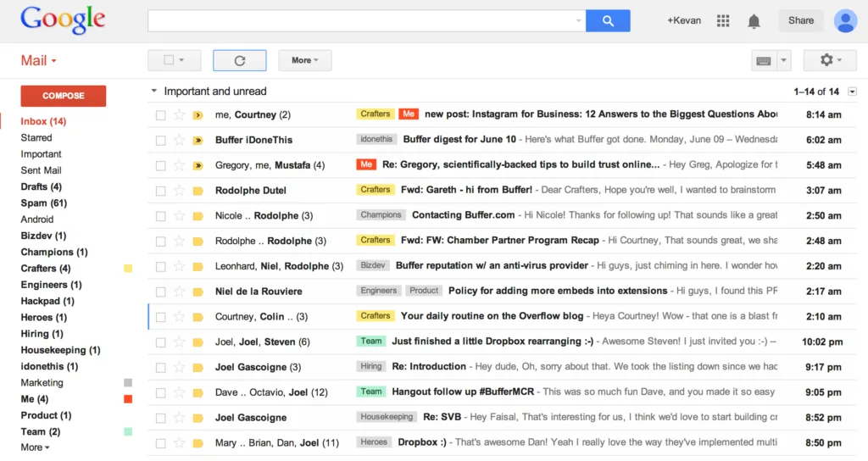This screenshot has height=461, width=868.
Task: Click the red Me label color swatch
Action: (128, 399)
